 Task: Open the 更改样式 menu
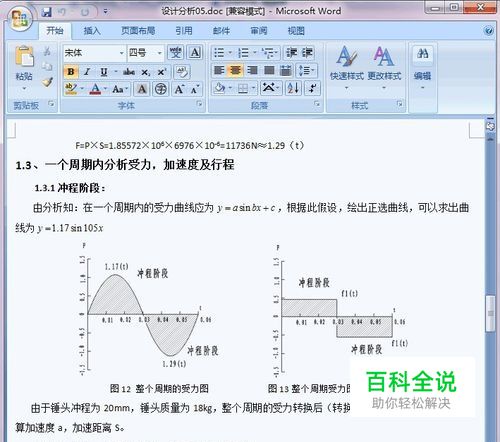pos(384,67)
